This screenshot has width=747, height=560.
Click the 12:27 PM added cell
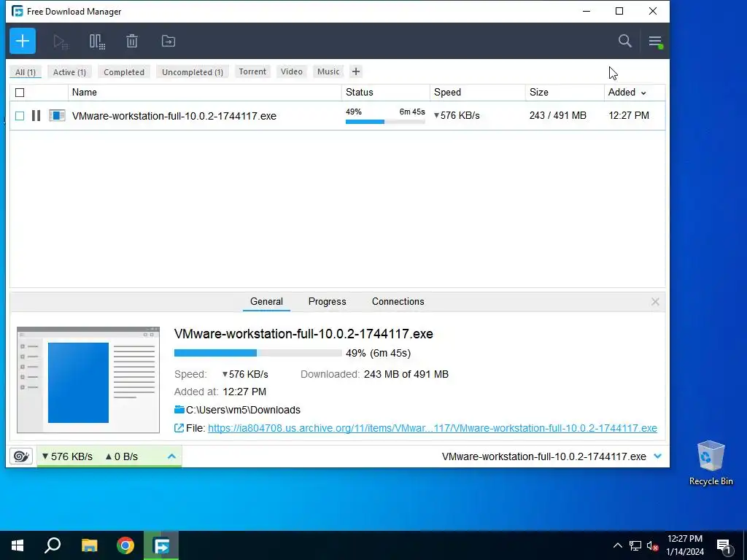629,116
